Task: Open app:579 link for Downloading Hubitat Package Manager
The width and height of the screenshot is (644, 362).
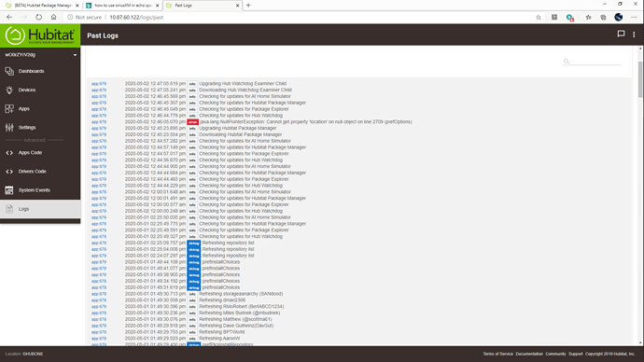Action: coord(99,134)
